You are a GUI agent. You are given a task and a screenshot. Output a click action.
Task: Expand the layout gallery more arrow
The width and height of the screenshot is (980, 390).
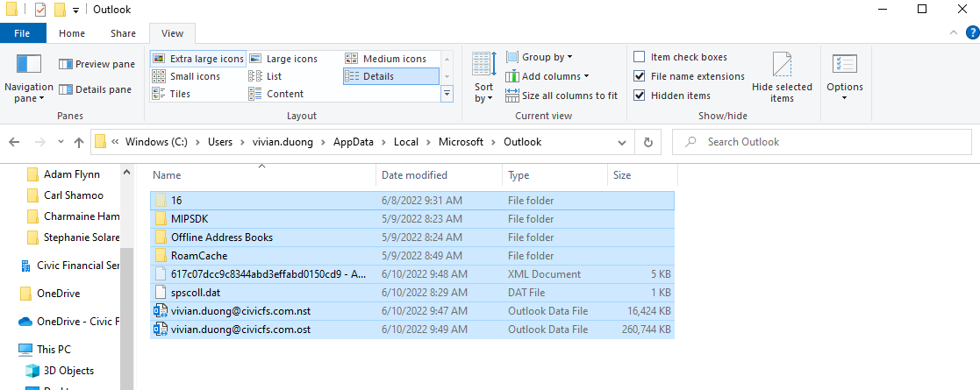click(447, 94)
